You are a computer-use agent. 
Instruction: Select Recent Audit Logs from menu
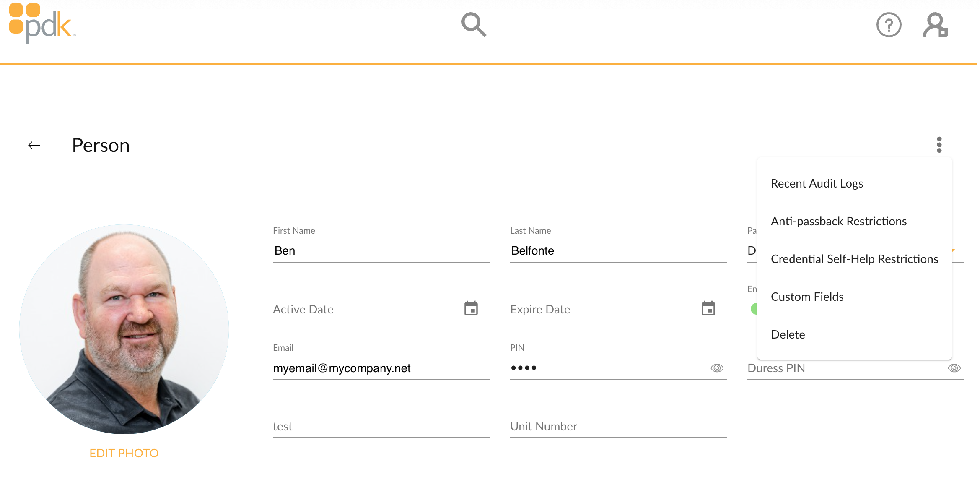click(854, 183)
